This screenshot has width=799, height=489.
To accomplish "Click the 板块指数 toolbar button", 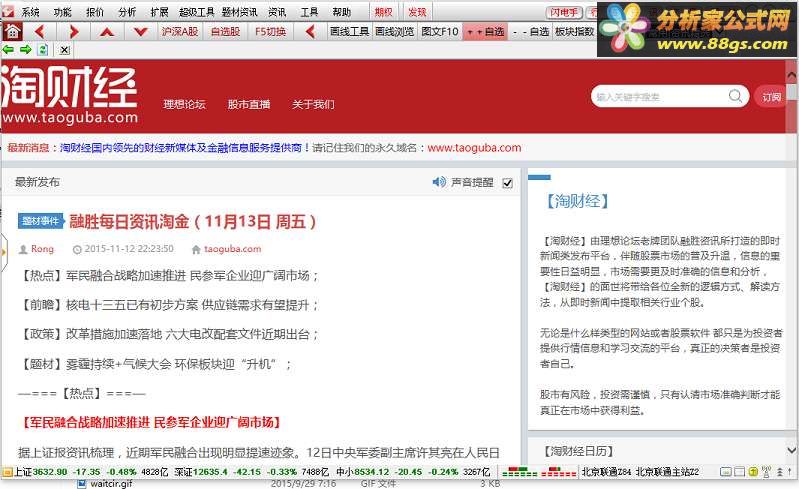I will (x=575, y=32).
